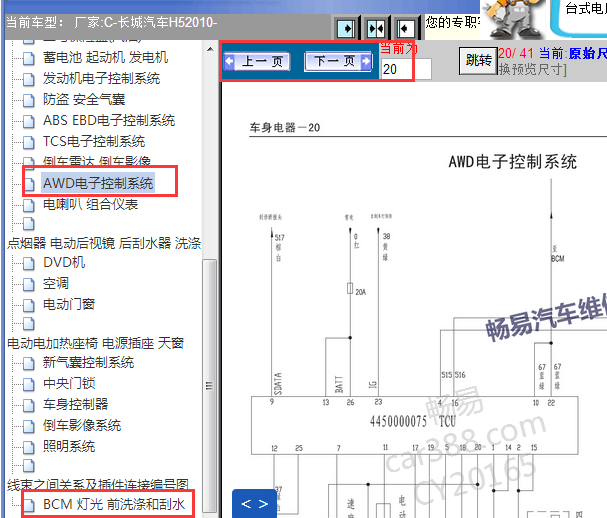The image size is (607, 518).
Task: Select ABS EBD电子控制系统 entry
Action: [x=109, y=120]
